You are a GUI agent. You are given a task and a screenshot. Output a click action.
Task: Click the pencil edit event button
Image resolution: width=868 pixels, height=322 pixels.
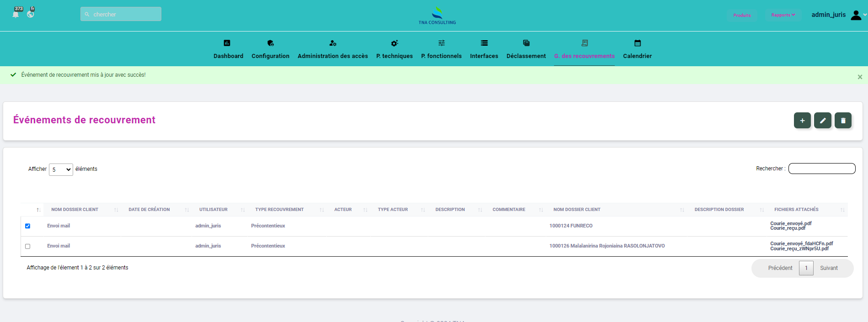point(822,121)
